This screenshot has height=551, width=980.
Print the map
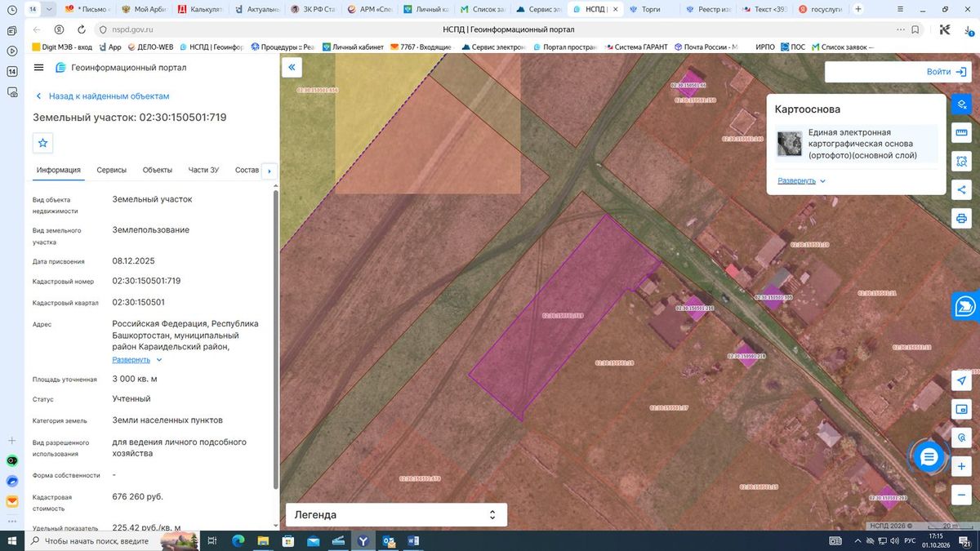[x=961, y=219]
